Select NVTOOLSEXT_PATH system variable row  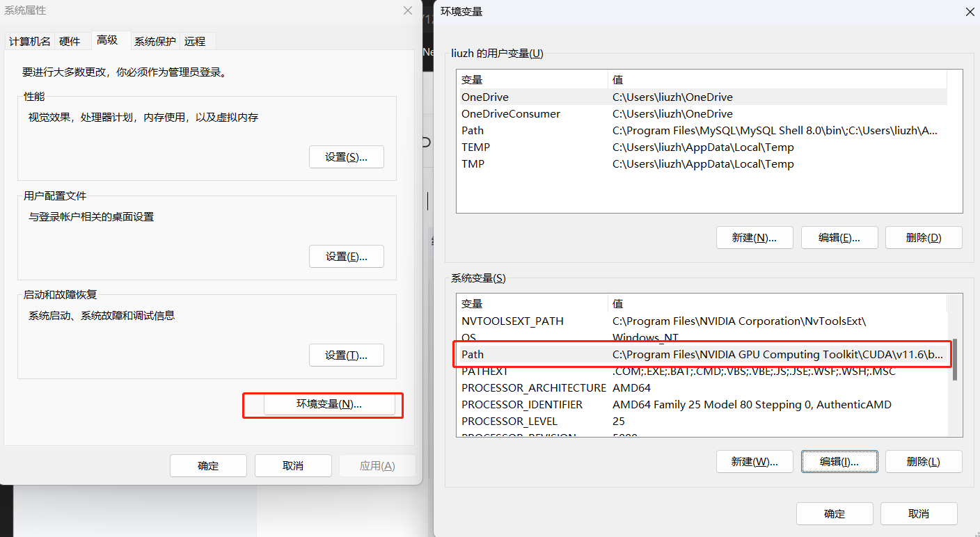click(702, 321)
